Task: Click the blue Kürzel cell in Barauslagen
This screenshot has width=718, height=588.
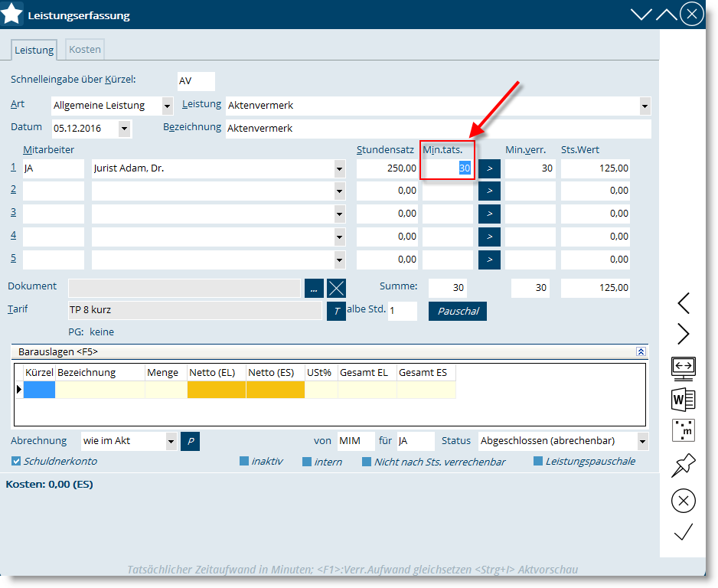Action: coord(39,389)
